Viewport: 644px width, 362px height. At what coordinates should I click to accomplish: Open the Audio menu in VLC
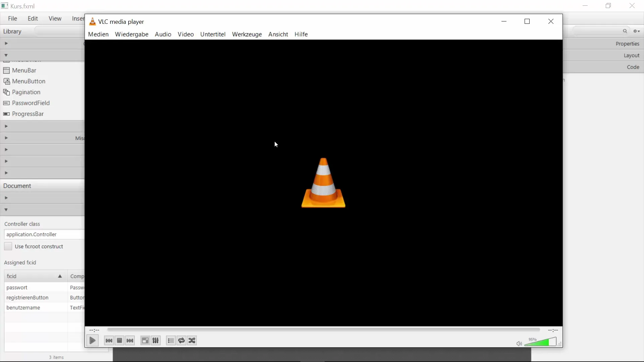(x=163, y=34)
